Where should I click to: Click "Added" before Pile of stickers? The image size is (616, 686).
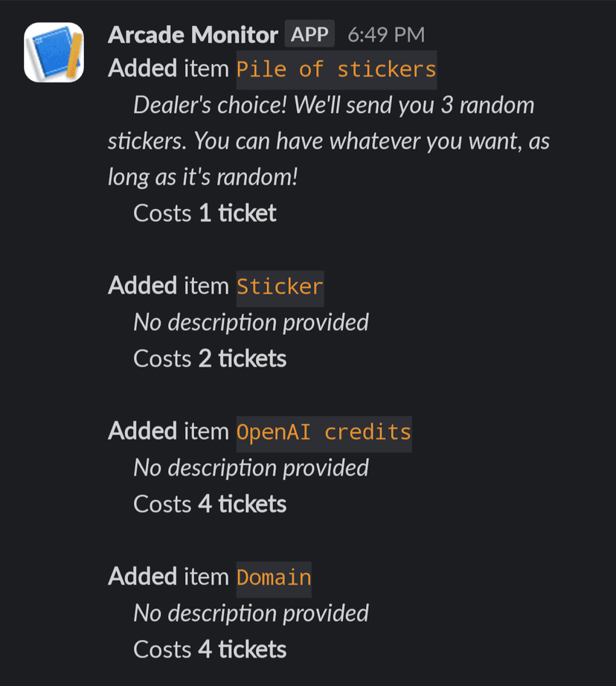tap(143, 69)
